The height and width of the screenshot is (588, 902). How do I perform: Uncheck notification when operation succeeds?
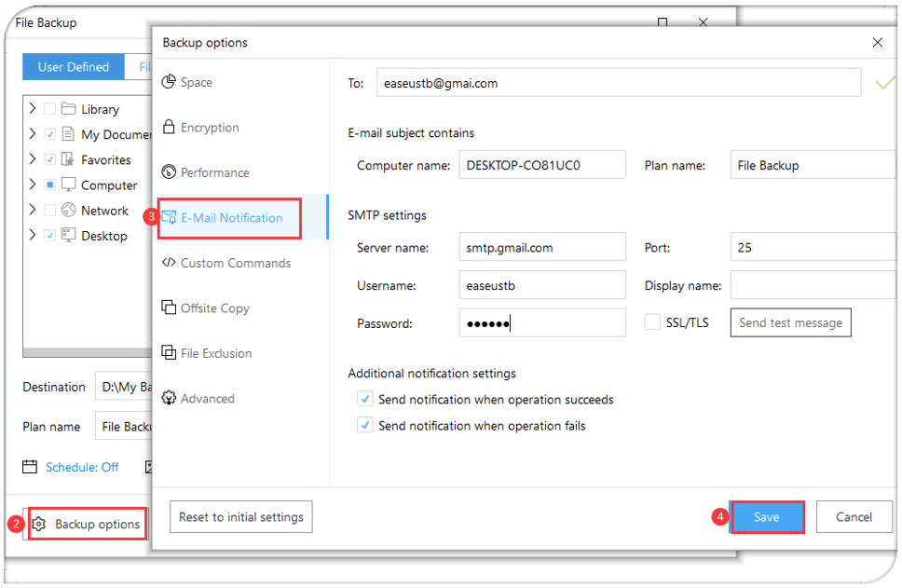click(364, 399)
